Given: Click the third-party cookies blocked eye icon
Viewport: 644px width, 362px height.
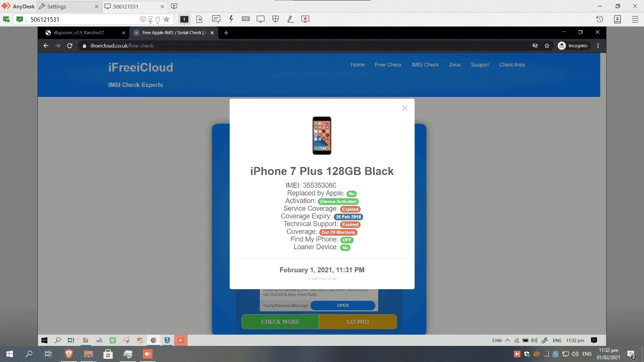Looking at the screenshot, I should 535,46.
